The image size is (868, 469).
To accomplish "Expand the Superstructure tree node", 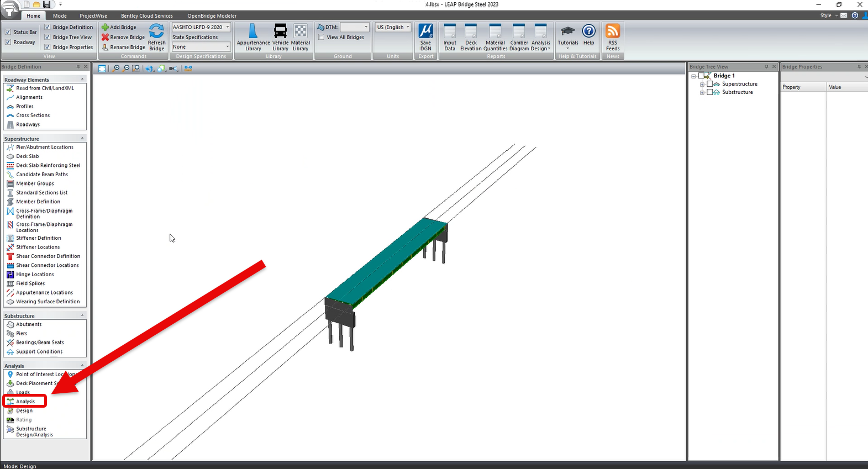I will [x=702, y=85].
